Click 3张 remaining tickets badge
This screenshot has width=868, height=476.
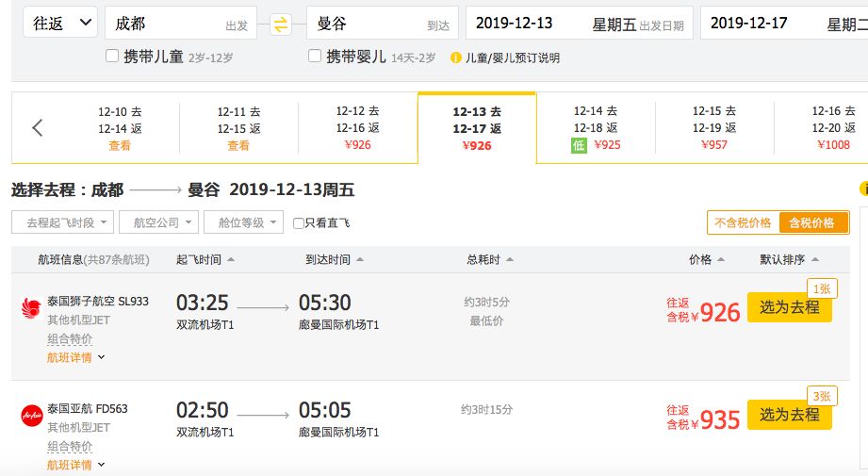pos(822,396)
